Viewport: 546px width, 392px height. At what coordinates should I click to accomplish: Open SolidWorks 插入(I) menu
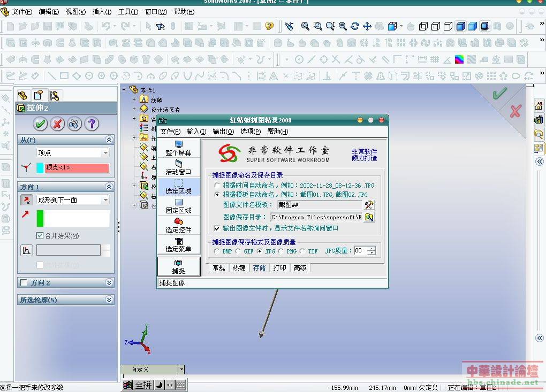[x=102, y=12]
